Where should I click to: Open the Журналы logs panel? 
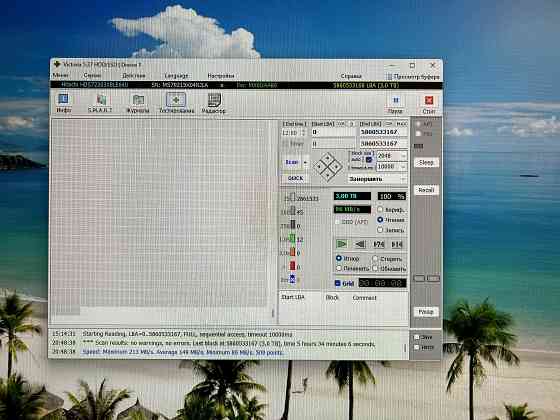138,103
